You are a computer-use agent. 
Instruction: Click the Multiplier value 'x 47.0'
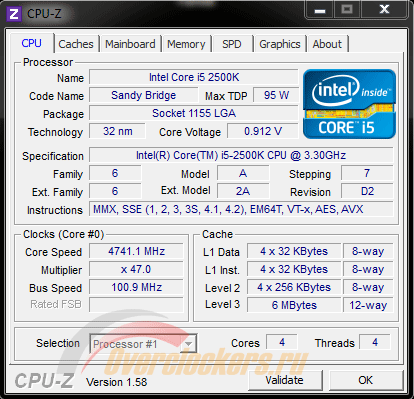pos(136,269)
